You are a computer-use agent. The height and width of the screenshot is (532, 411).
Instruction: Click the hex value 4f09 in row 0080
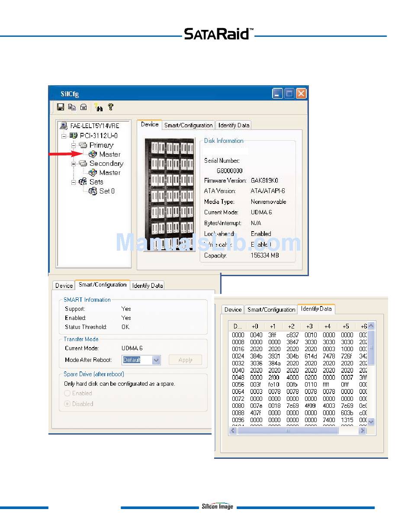pos(311,406)
